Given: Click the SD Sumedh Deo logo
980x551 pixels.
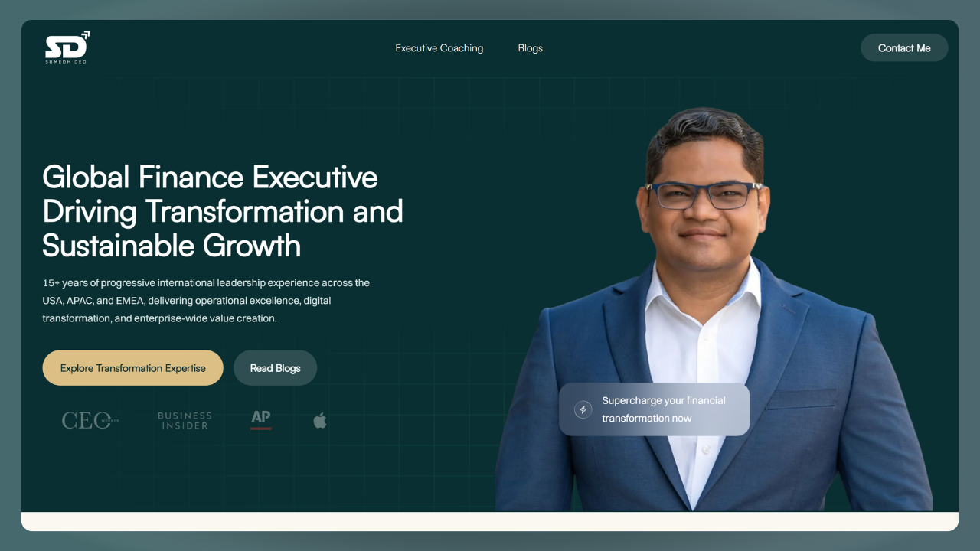Looking at the screenshot, I should click(67, 47).
